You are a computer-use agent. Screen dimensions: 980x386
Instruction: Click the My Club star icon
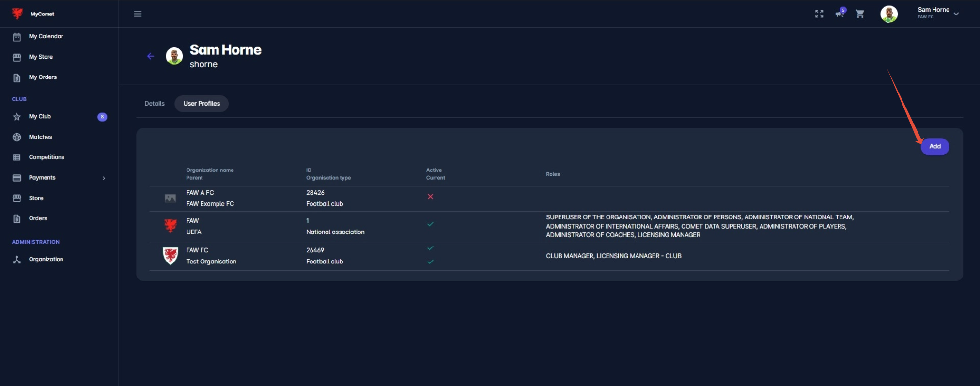(x=17, y=117)
